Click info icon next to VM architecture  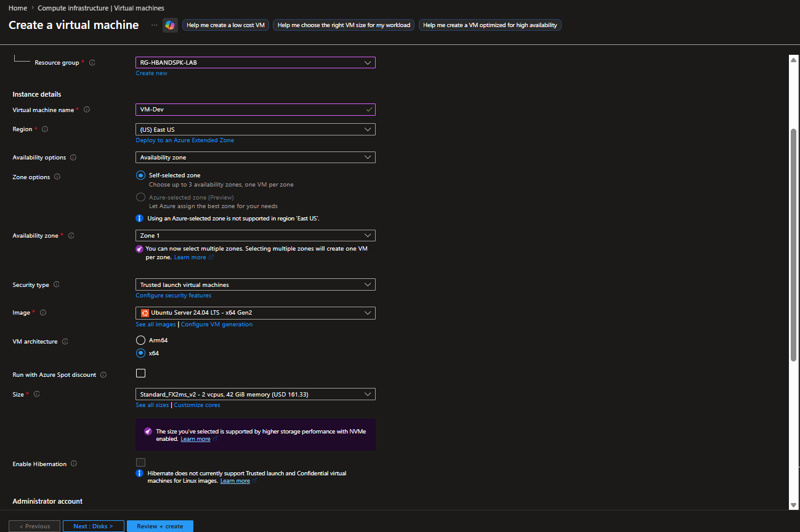65,342
